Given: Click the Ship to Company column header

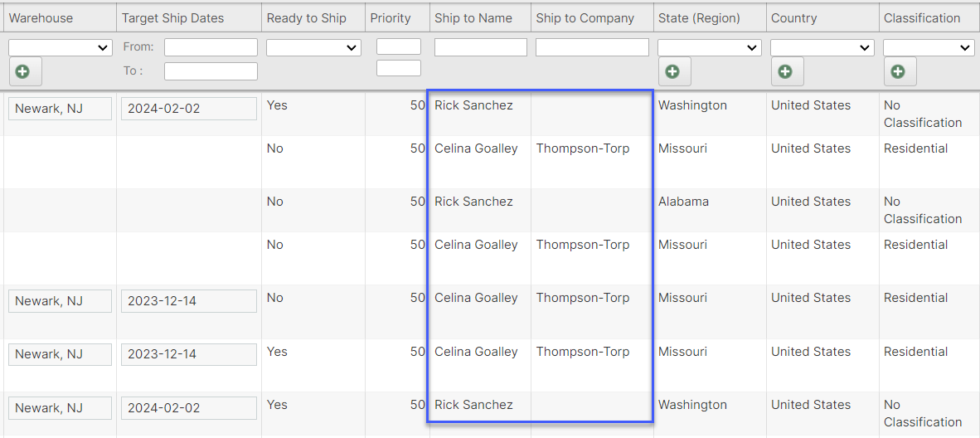Looking at the screenshot, I should (x=585, y=18).
